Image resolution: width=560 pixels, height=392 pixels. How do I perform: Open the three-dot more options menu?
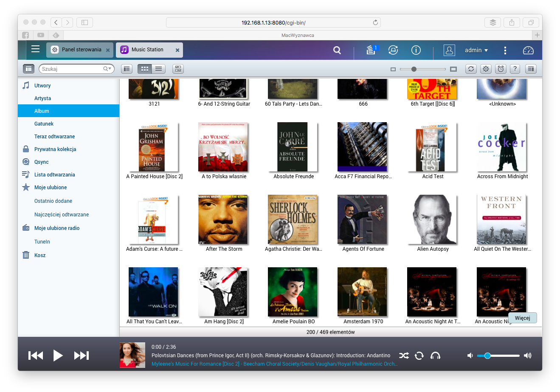pos(505,50)
